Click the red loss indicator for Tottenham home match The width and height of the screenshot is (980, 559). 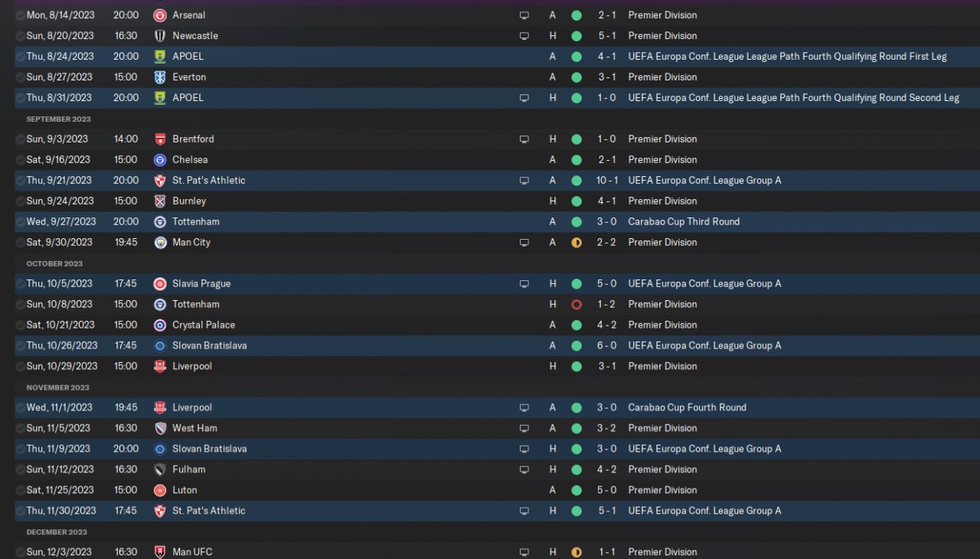coord(577,305)
